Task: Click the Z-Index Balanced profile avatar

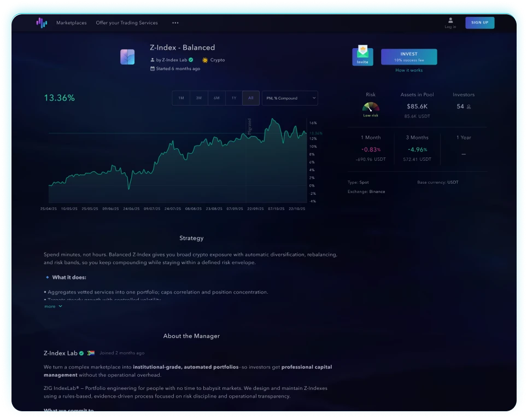Action: [127, 57]
